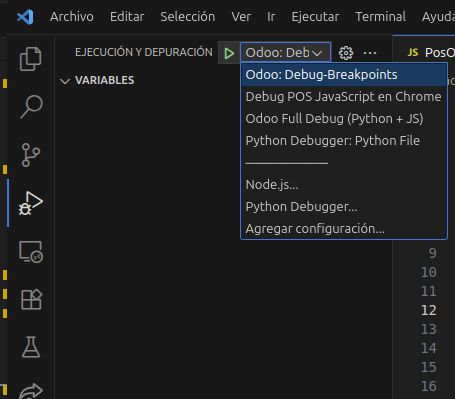Click the EJECUCIÓN Y DEPURACIÓN panel title
The width and height of the screenshot is (455, 399).
(x=144, y=52)
